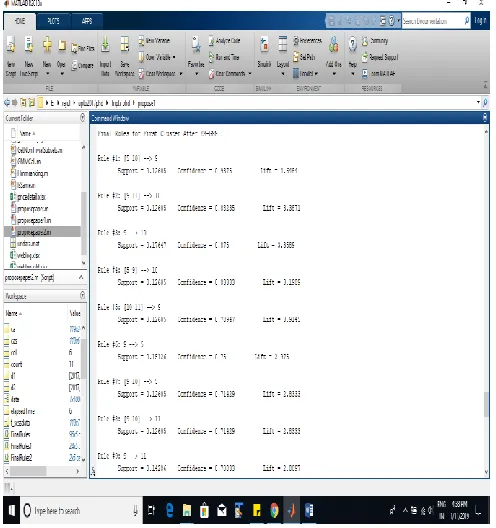Click the Help question mark icon
The width and height of the screenshot is (496, 528).
tap(352, 44)
